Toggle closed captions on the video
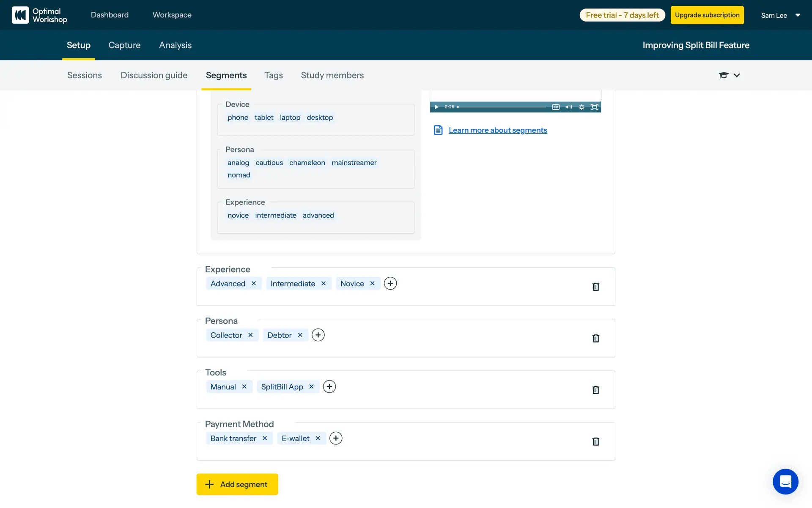Viewport: 812px width, 508px height. coord(556,107)
